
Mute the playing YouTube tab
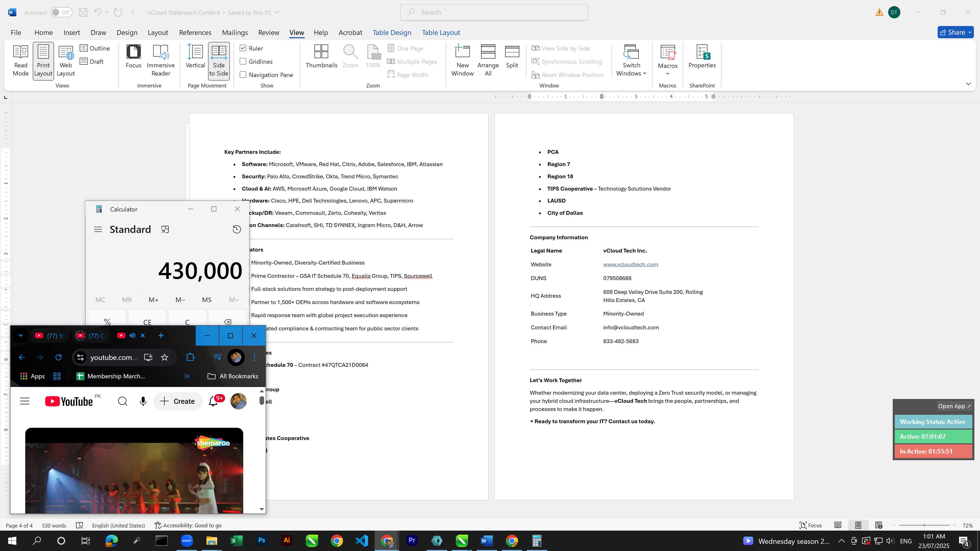[x=132, y=335]
